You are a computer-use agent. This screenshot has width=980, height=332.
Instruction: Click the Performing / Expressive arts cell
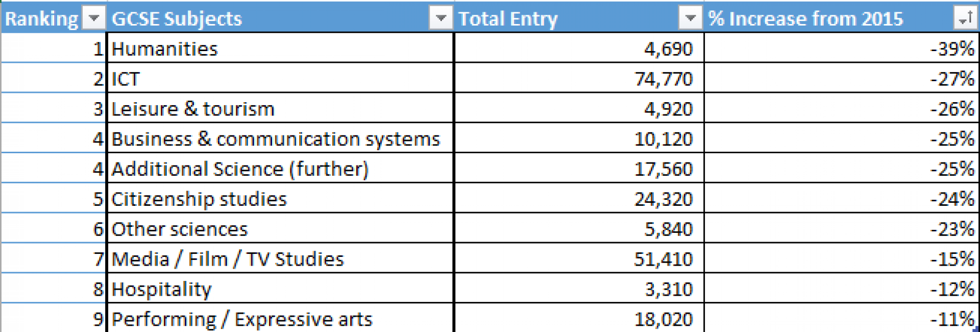coord(242,319)
